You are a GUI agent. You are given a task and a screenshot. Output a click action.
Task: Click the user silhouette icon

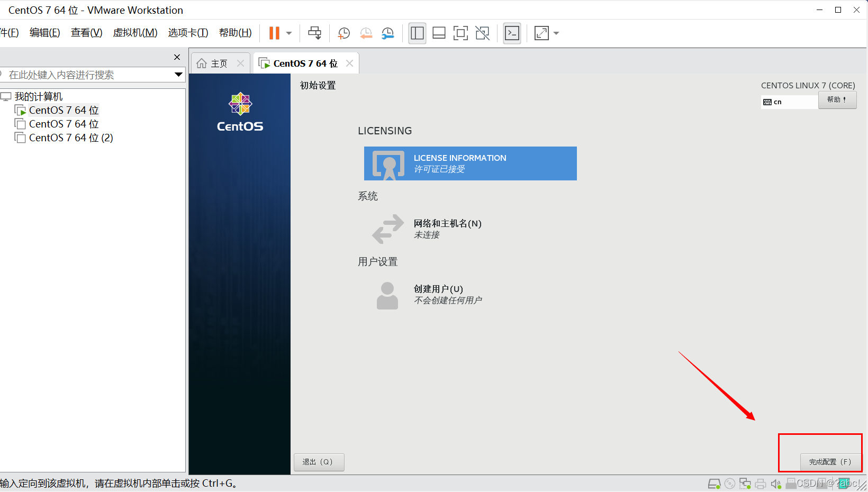coord(387,295)
